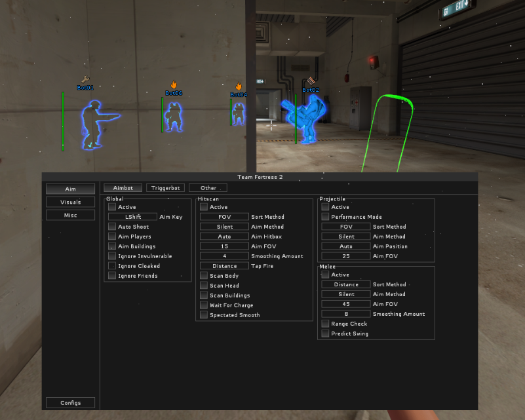Toggle Scan Buildings checkbox

click(204, 295)
